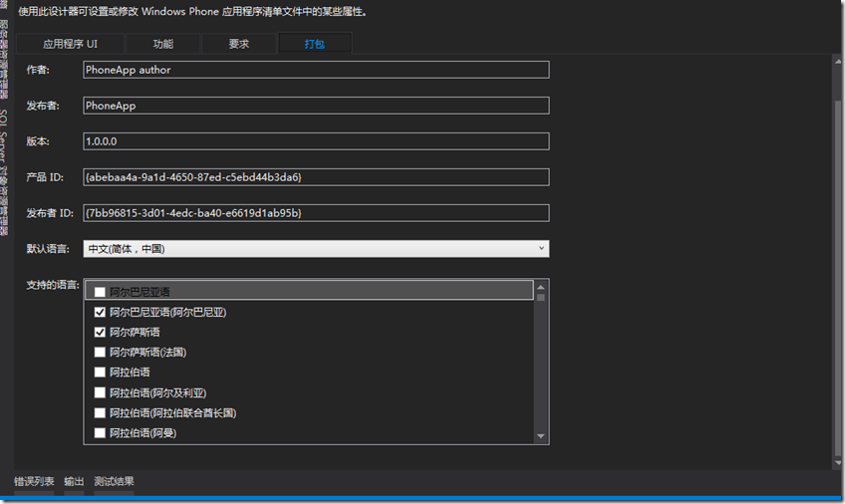The height and width of the screenshot is (504, 845).
Task: Click the 默认语言 label
Action: pos(48,249)
